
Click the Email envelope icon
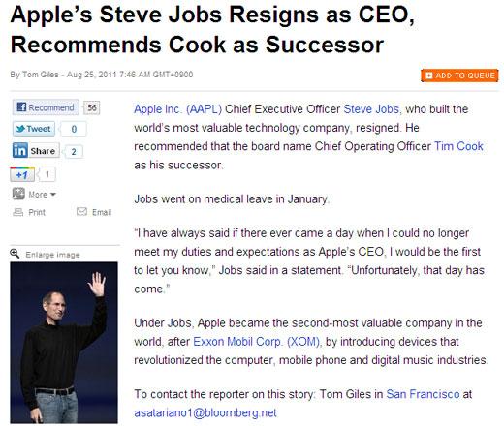(81, 211)
